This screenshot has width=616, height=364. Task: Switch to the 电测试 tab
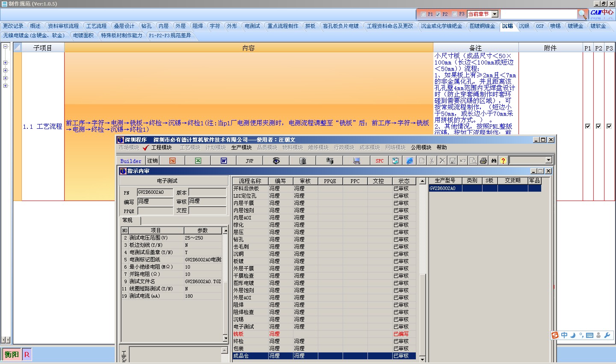[252, 26]
